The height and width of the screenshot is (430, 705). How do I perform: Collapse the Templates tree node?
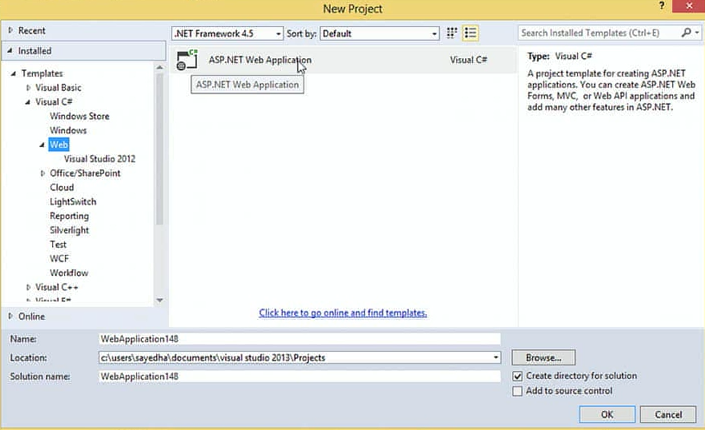click(13, 73)
